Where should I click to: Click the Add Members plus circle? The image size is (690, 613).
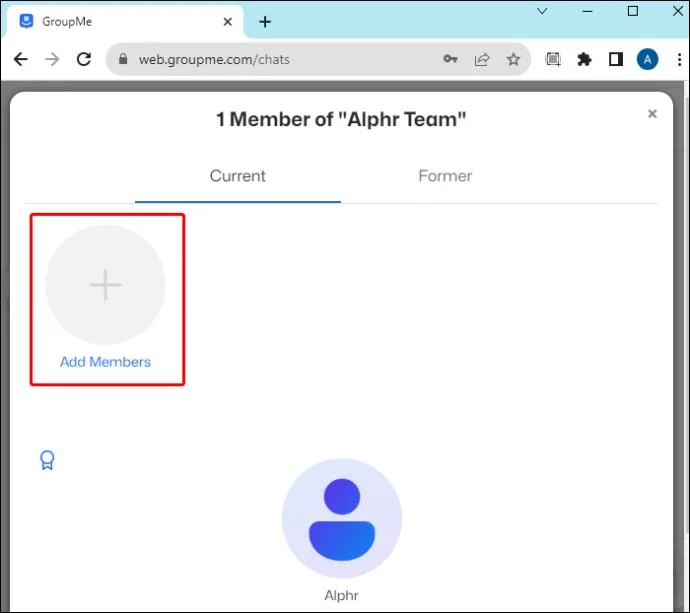(x=105, y=285)
